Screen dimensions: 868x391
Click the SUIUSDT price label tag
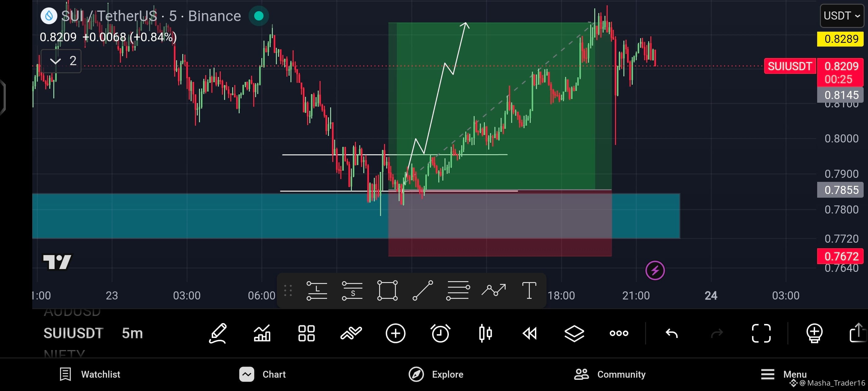coord(790,66)
